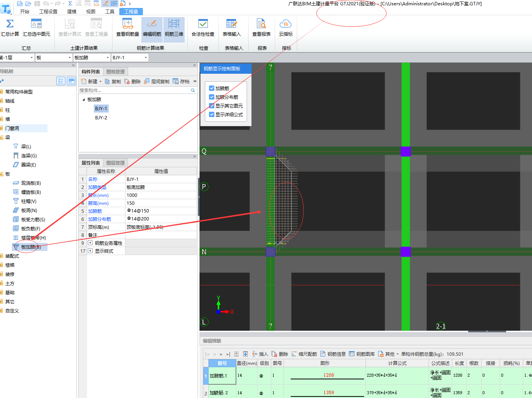
Task: Uncheck 加腋分布筋 checkbox
Action: click(x=212, y=97)
